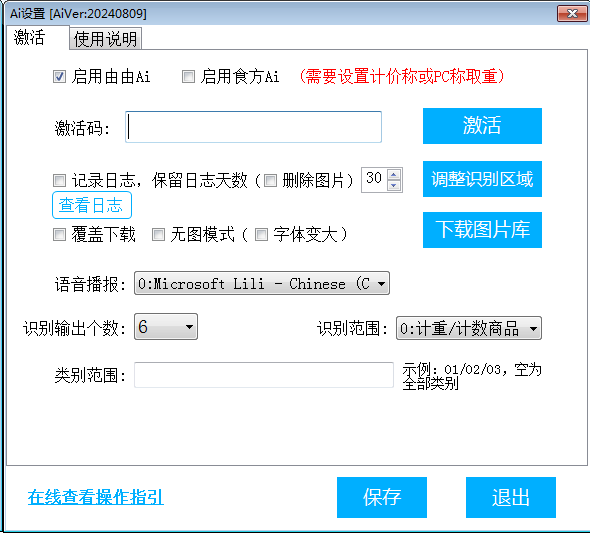Increase log days with up arrow

click(x=394, y=175)
